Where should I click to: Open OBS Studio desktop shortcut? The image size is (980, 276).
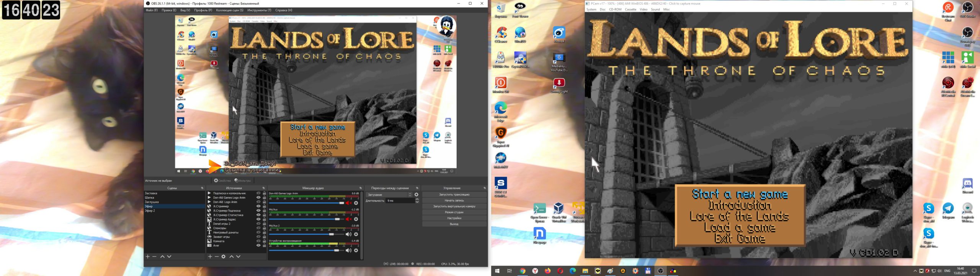(967, 10)
